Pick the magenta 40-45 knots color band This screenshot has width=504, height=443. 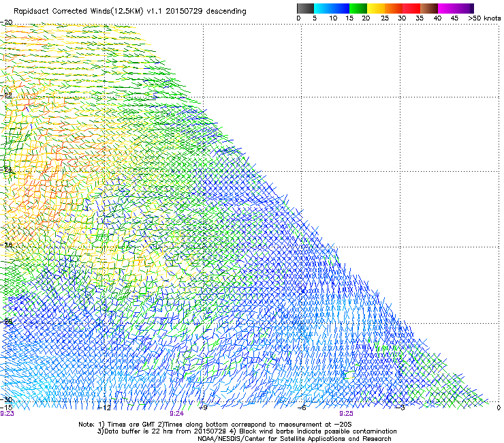coord(447,8)
